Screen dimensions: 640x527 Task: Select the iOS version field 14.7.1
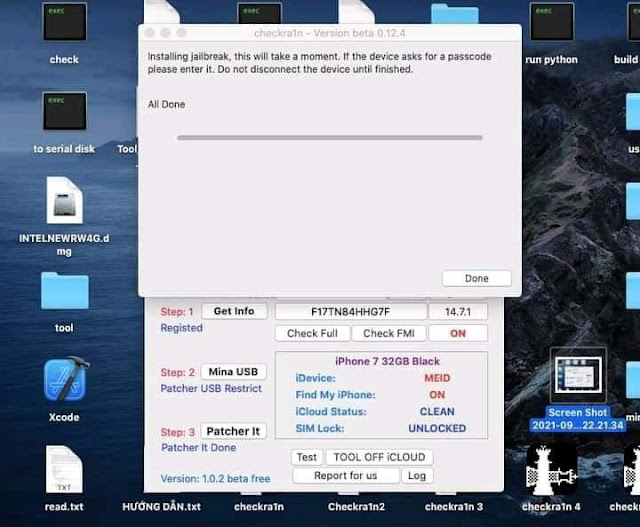coord(458,312)
